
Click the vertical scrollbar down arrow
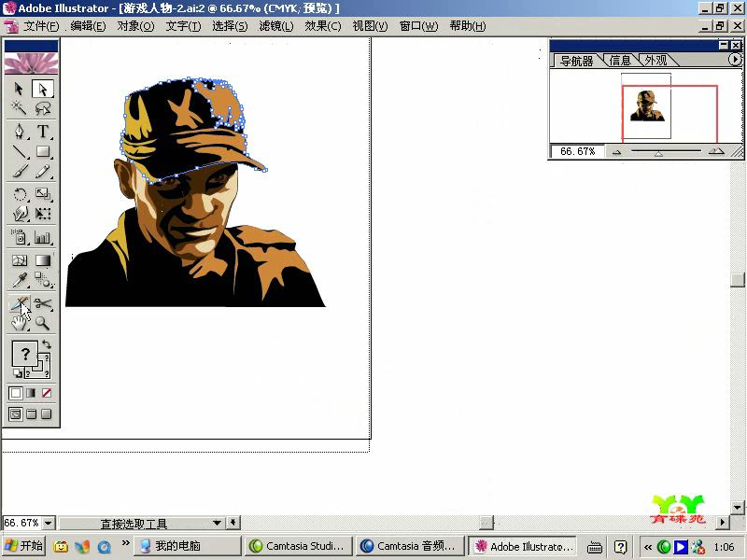737,507
